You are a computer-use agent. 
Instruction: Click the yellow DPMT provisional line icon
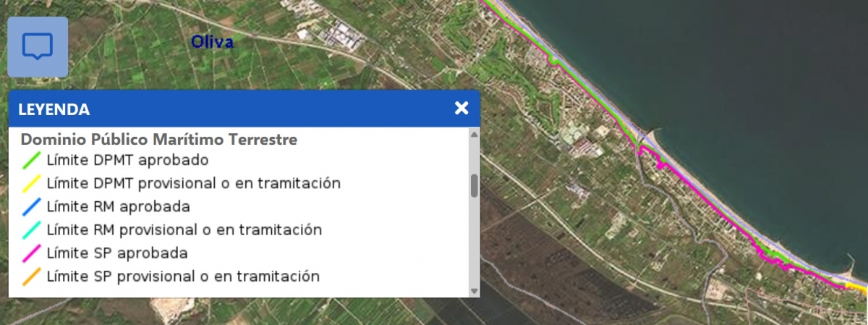tap(32, 184)
